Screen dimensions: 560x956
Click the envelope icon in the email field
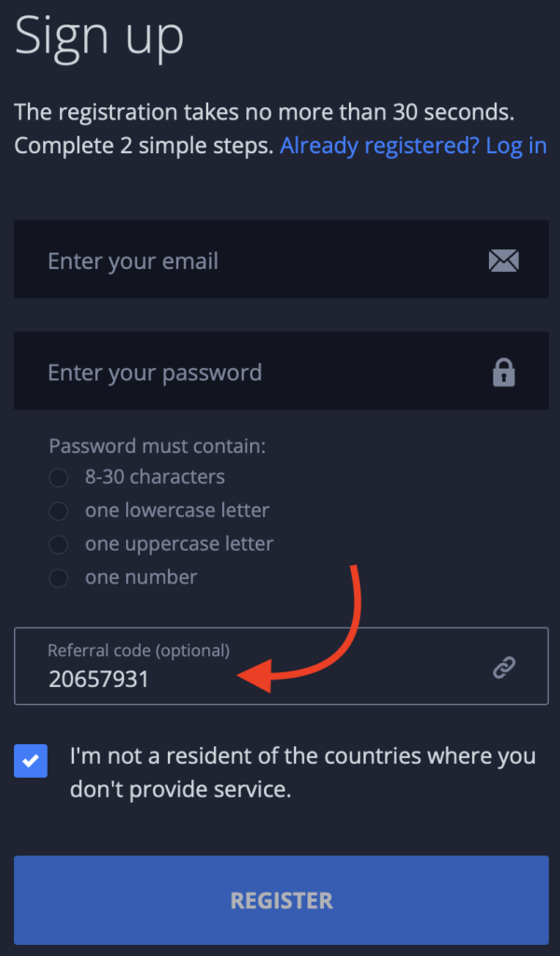coord(503,260)
